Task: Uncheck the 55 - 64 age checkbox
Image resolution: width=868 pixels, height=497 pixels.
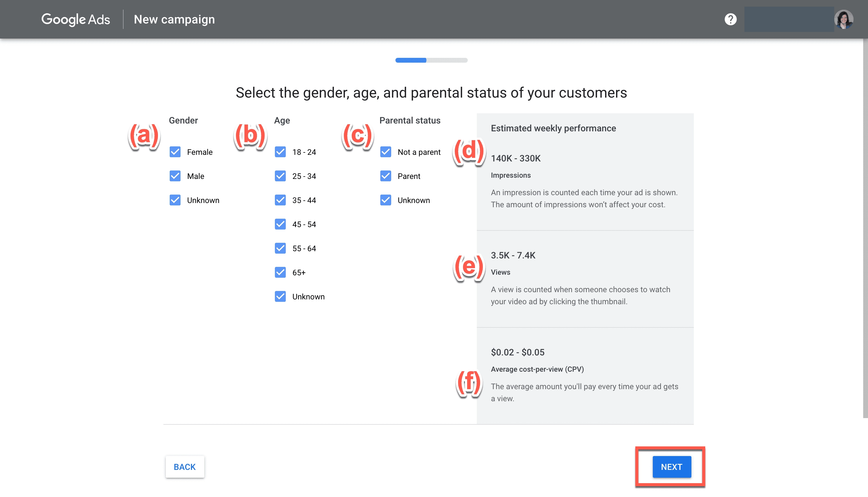Action: click(280, 248)
